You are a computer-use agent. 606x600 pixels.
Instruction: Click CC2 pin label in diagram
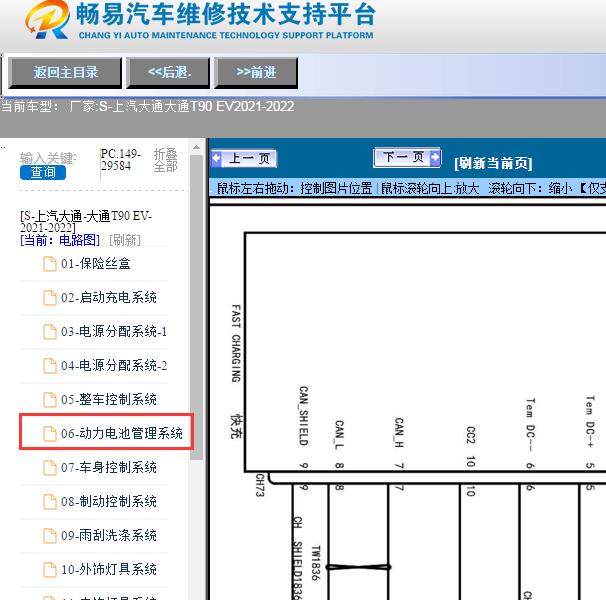(x=470, y=435)
